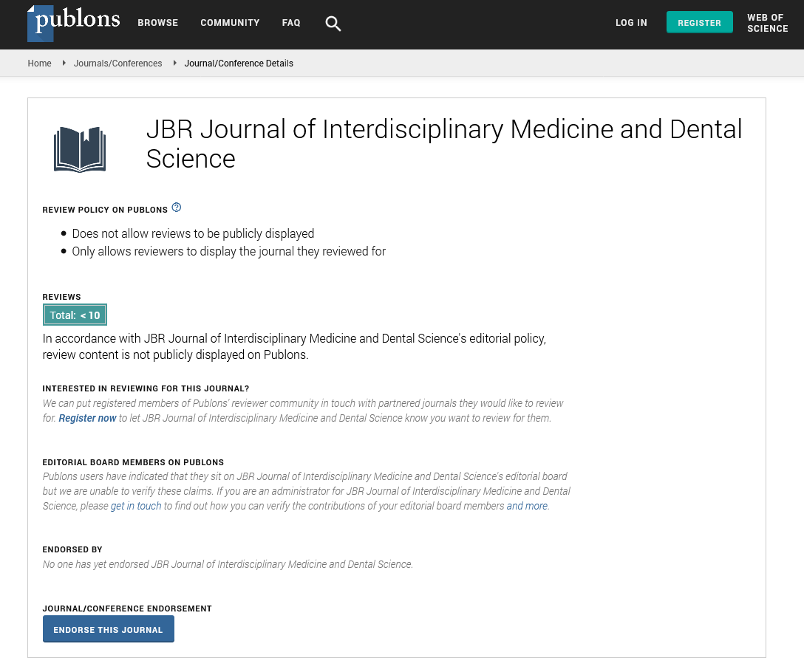Click 'Journal/Conference Endorsement' heading
The height and width of the screenshot is (672, 804).
(127, 608)
